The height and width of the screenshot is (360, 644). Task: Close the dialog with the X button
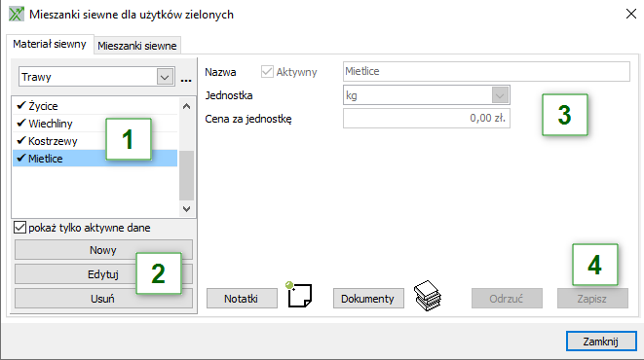tap(631, 14)
